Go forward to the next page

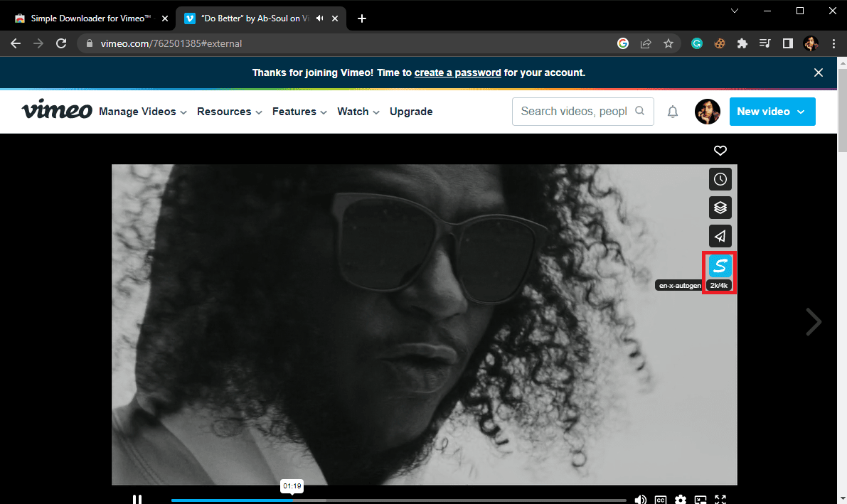[x=38, y=44]
